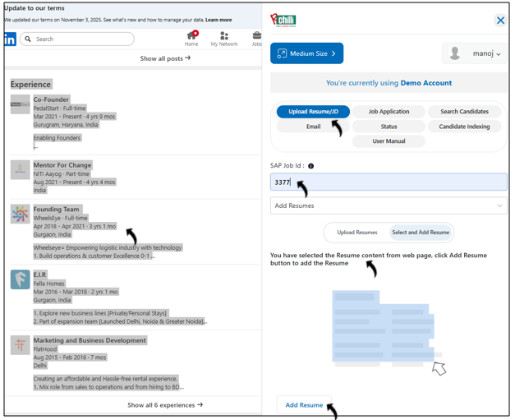
Task: Select the Select and Add Resume option
Action: [421, 233]
